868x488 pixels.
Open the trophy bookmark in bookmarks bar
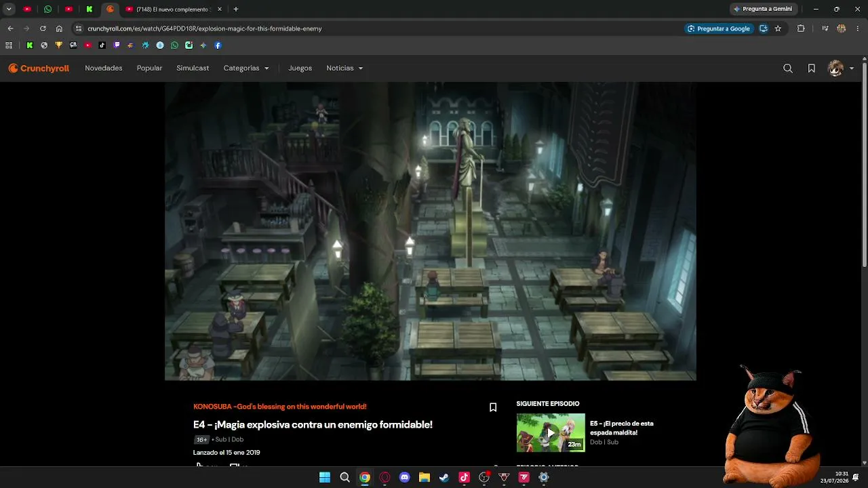pyautogui.click(x=59, y=45)
